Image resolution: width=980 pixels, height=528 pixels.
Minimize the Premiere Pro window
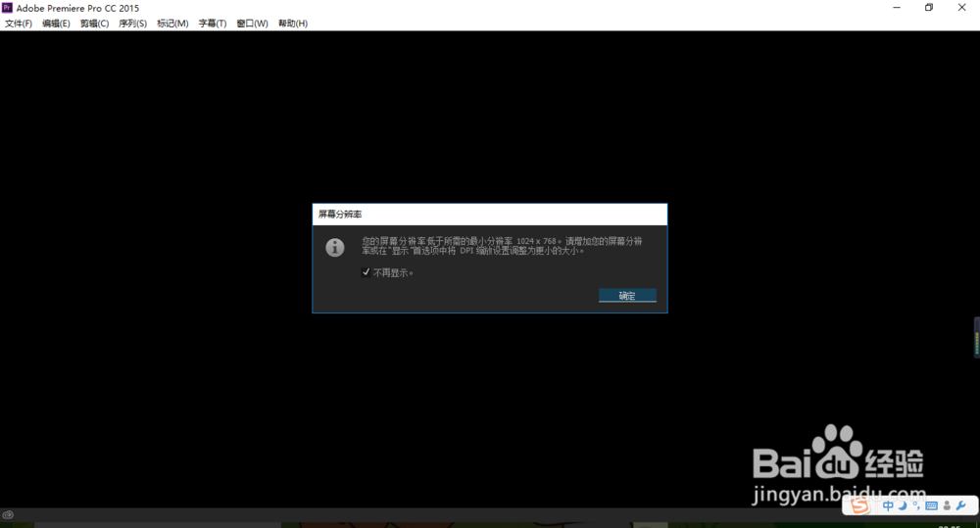point(897,8)
